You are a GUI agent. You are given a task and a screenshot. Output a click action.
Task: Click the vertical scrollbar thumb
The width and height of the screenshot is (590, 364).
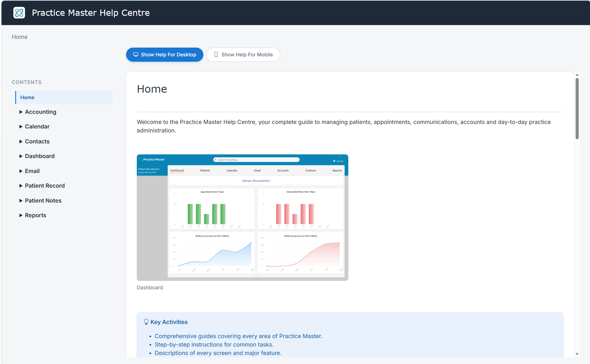click(x=577, y=108)
